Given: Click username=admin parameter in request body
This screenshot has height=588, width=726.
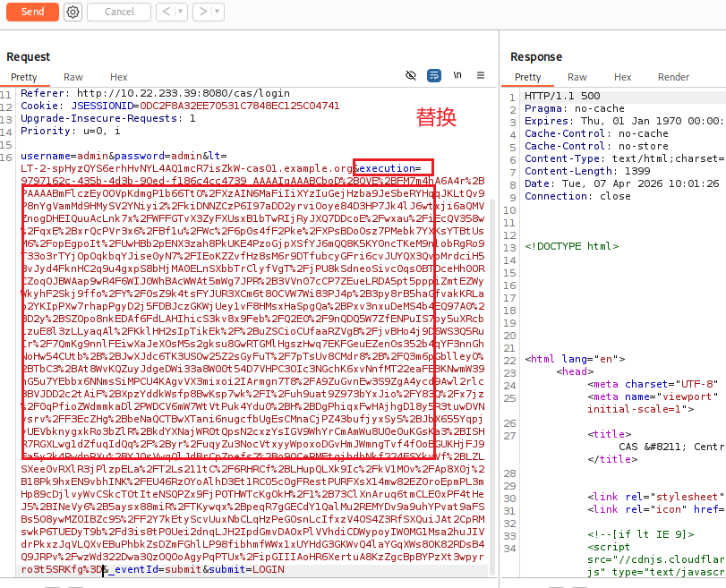Looking at the screenshot, I should pyautogui.click(x=64, y=156).
